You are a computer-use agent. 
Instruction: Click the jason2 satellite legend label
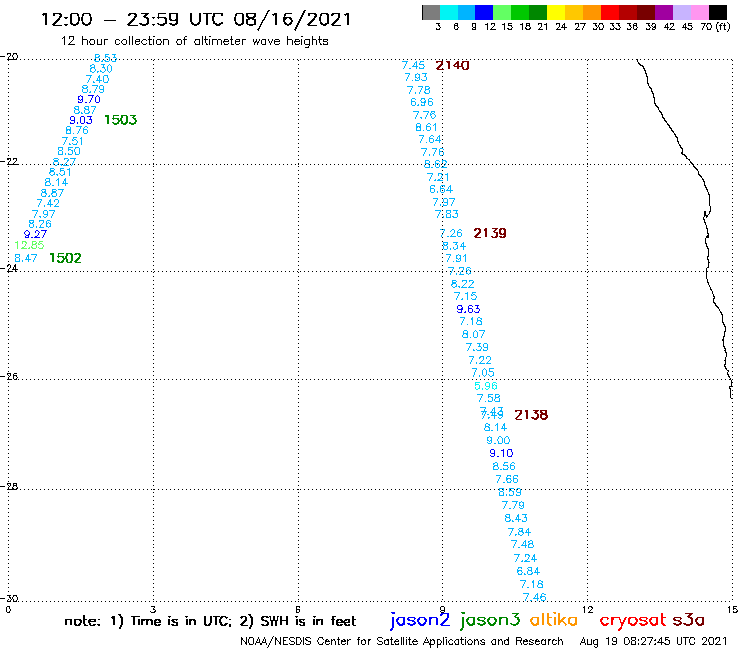[x=420, y=620]
